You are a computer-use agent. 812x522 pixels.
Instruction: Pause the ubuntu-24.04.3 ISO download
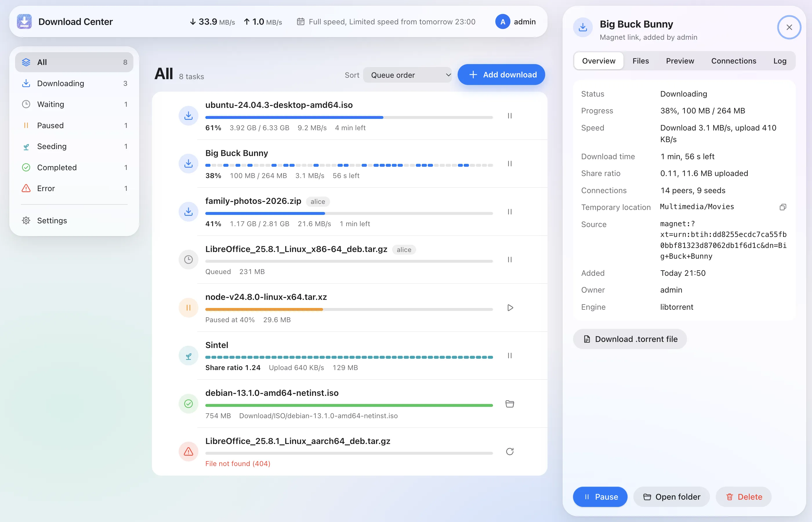509,116
